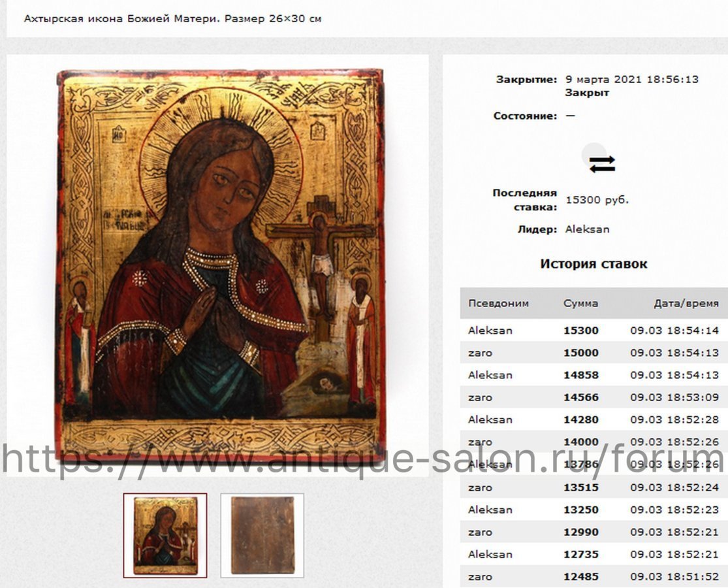The width and height of the screenshot is (728, 588).
Task: Select the bid amount 14858
Action: [581, 375]
